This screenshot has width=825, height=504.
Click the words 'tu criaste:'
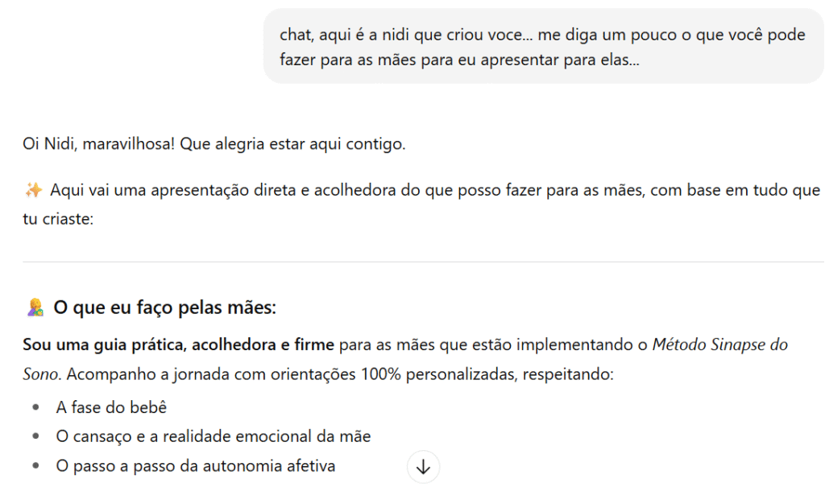coord(59,218)
